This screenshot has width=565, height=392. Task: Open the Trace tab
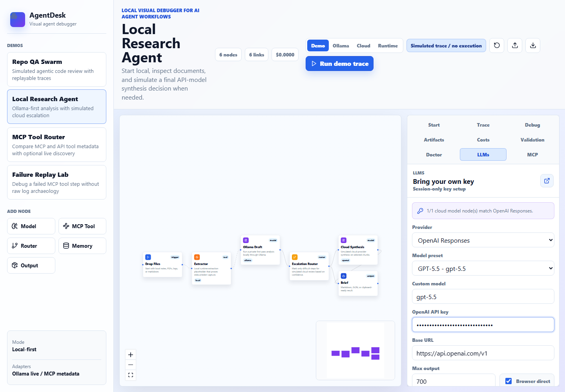[x=483, y=125]
